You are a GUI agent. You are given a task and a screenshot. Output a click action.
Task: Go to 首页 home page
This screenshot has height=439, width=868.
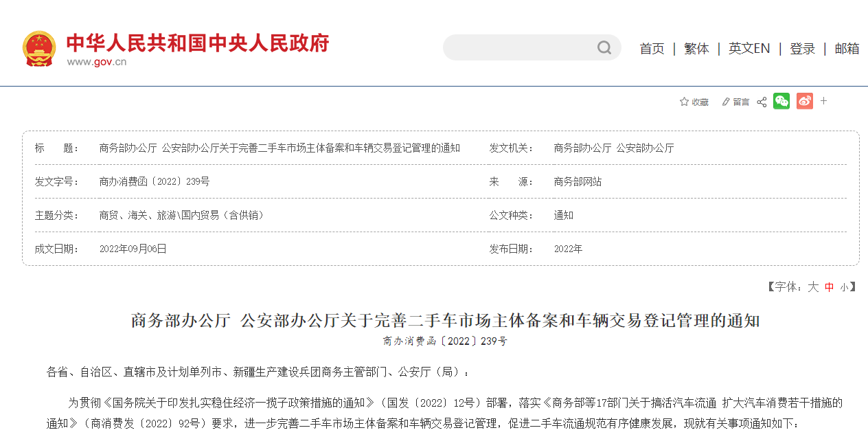(x=652, y=49)
